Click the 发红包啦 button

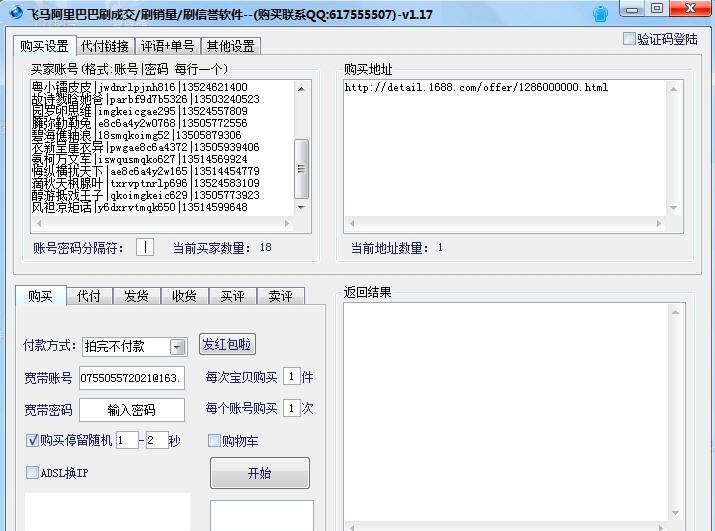[227, 344]
